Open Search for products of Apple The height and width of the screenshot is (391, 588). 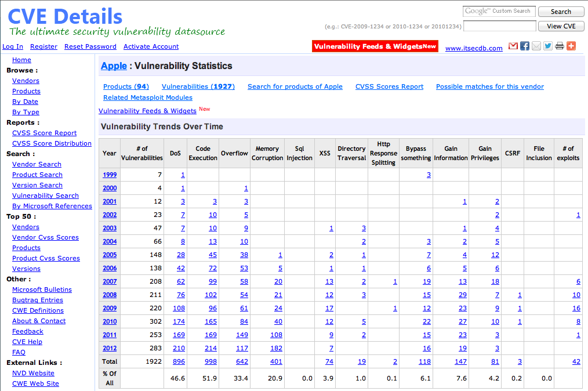pyautogui.click(x=295, y=86)
